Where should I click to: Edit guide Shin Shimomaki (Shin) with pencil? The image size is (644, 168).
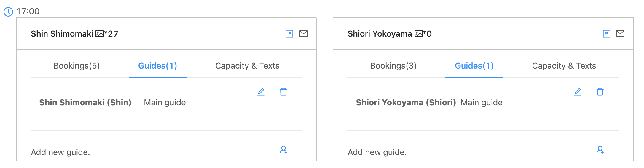(x=261, y=92)
